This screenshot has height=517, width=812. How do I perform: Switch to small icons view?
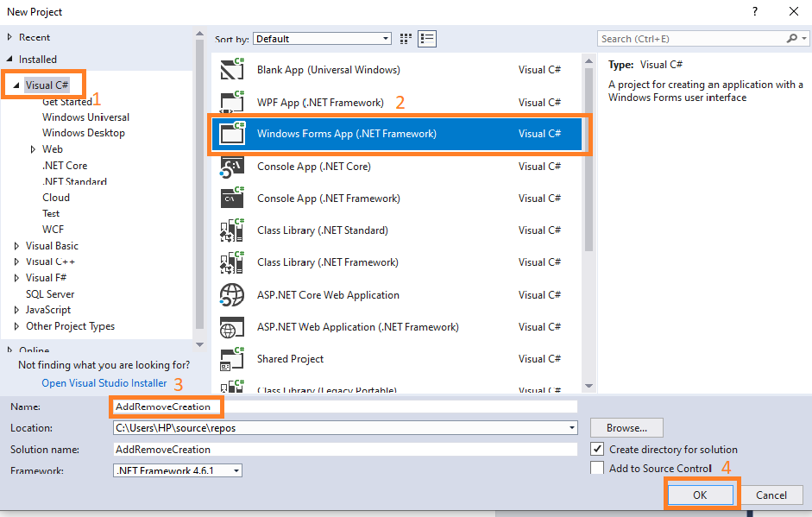406,38
